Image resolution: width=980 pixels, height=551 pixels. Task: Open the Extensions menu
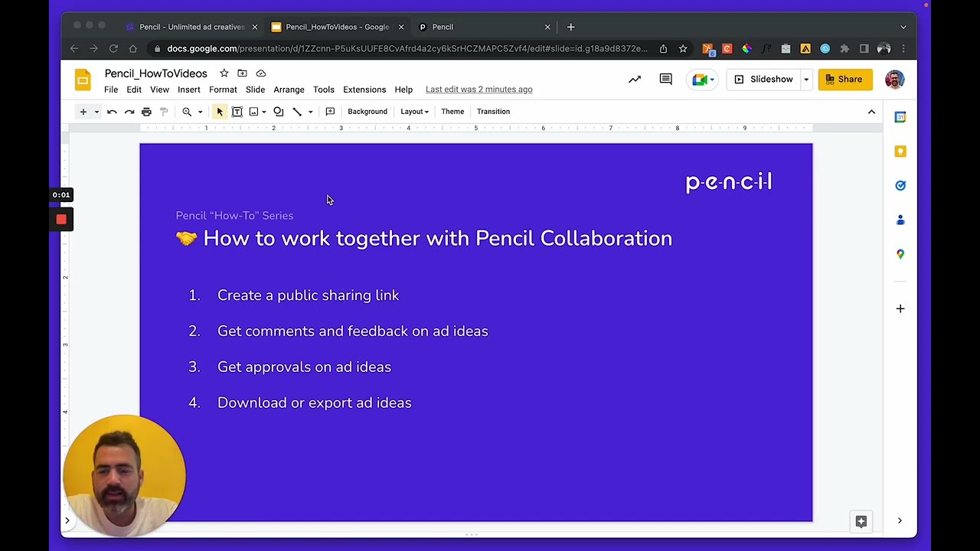click(x=364, y=90)
